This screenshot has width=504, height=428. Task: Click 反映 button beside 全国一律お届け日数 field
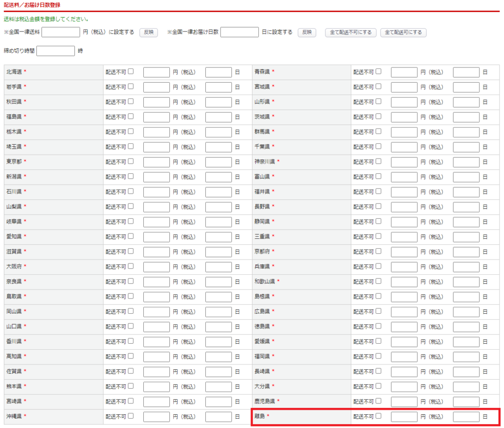pyautogui.click(x=307, y=33)
